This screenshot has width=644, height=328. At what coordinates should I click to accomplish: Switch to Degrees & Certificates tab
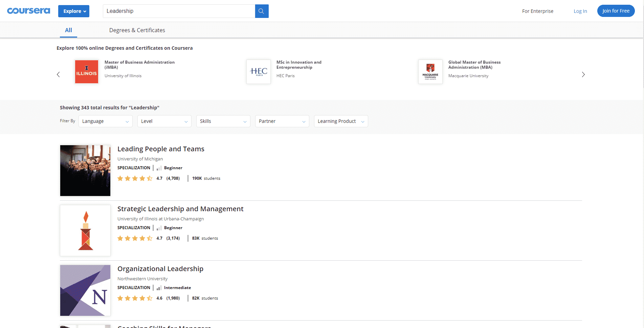tap(137, 30)
